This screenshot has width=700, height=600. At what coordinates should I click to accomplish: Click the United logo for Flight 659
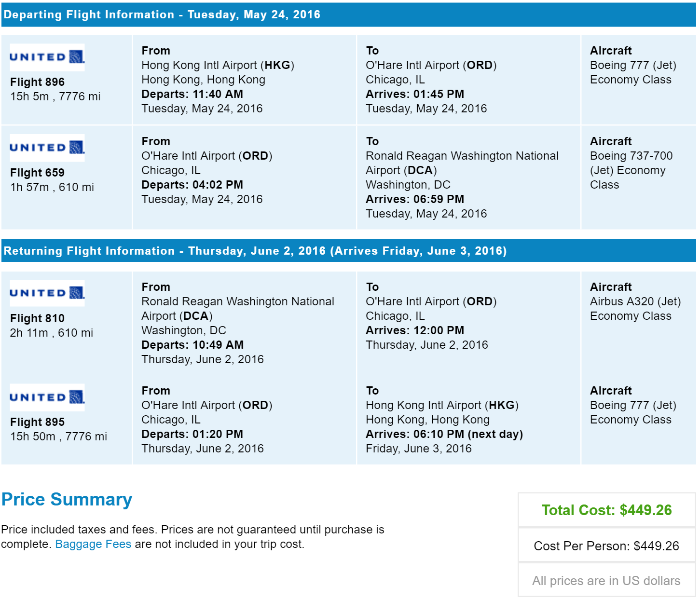47,148
